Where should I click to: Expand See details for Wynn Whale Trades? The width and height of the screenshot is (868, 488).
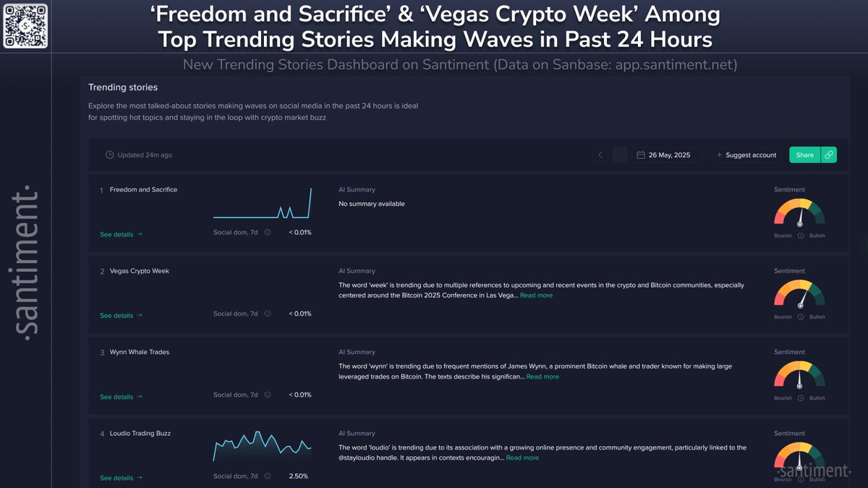coord(122,397)
